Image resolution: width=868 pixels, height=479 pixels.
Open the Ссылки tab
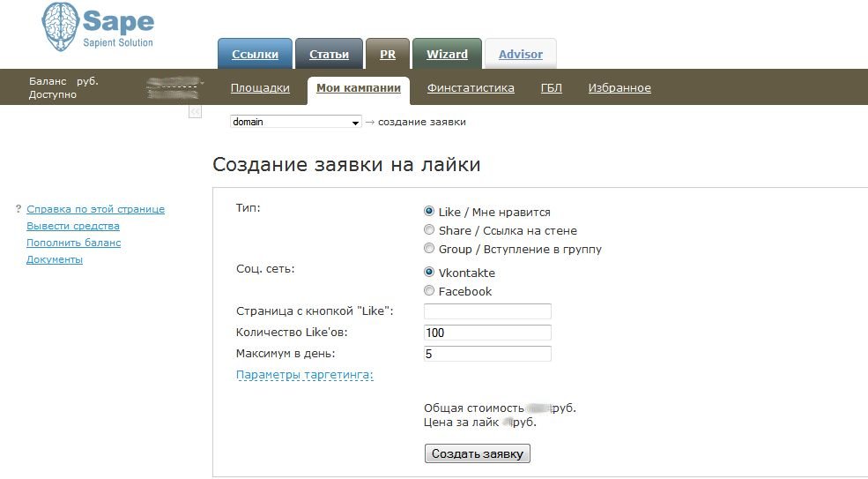[x=255, y=54]
